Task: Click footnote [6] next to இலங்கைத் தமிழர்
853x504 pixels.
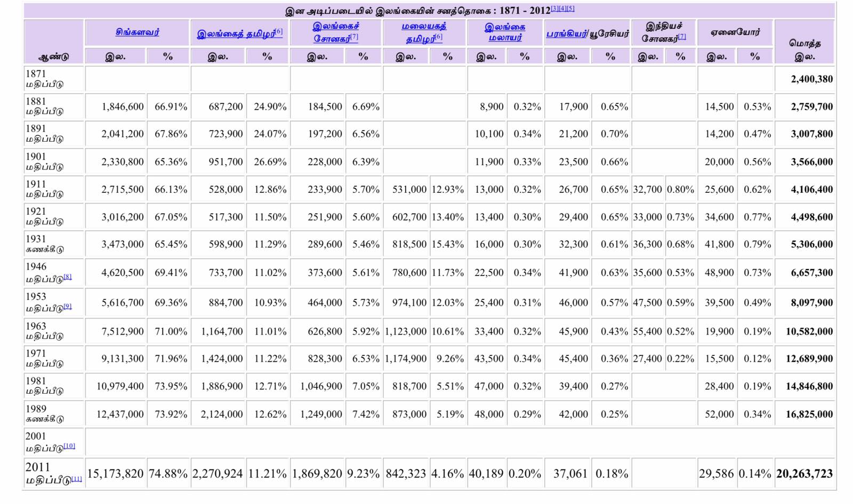Action: (279, 31)
